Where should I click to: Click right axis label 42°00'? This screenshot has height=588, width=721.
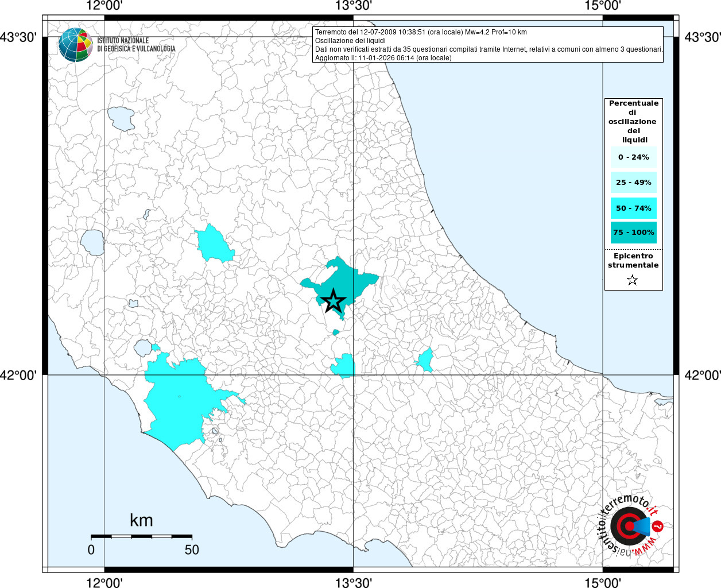[703, 375]
